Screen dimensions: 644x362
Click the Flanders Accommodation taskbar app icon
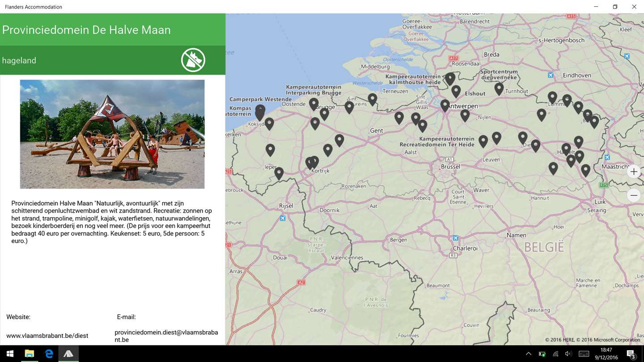pyautogui.click(x=68, y=354)
